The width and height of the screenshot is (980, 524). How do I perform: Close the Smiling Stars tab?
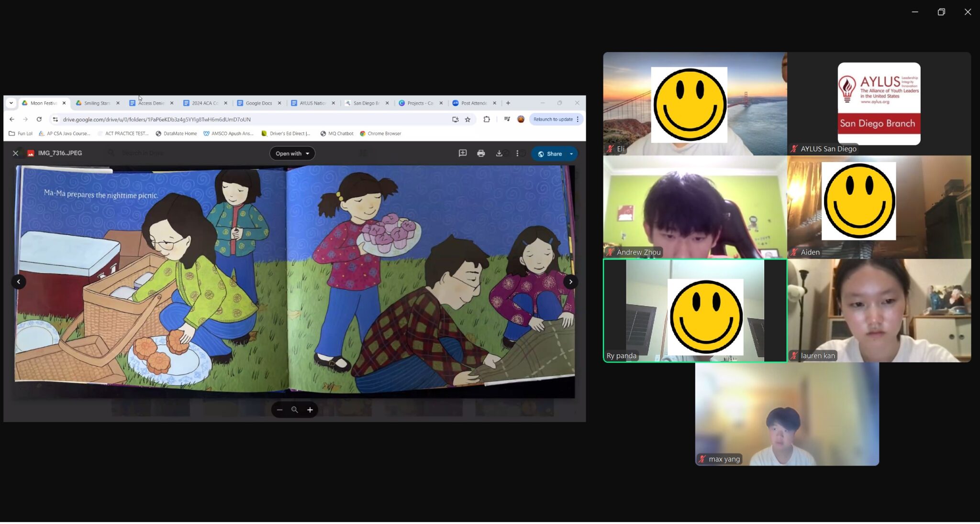pyautogui.click(x=118, y=103)
